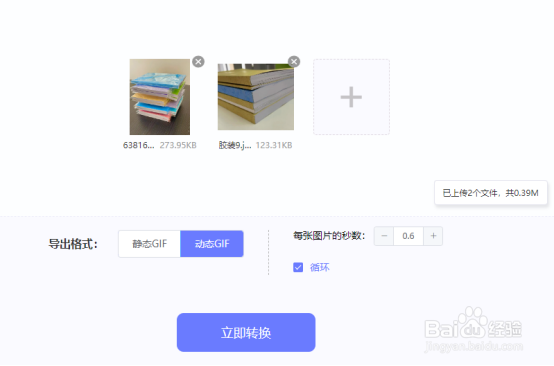Click the 已上传2个文件 upload status tooltip
Image resolution: width=554 pixels, height=366 pixels.
coord(490,193)
